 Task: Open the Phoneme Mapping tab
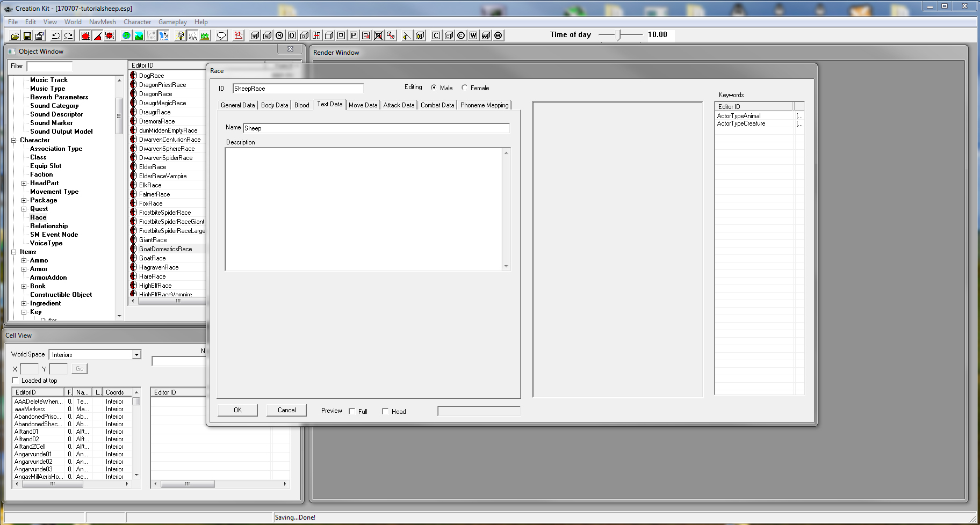484,105
